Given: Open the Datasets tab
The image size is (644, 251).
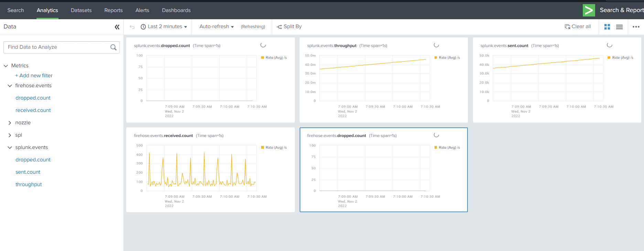Looking at the screenshot, I should click(x=81, y=10).
